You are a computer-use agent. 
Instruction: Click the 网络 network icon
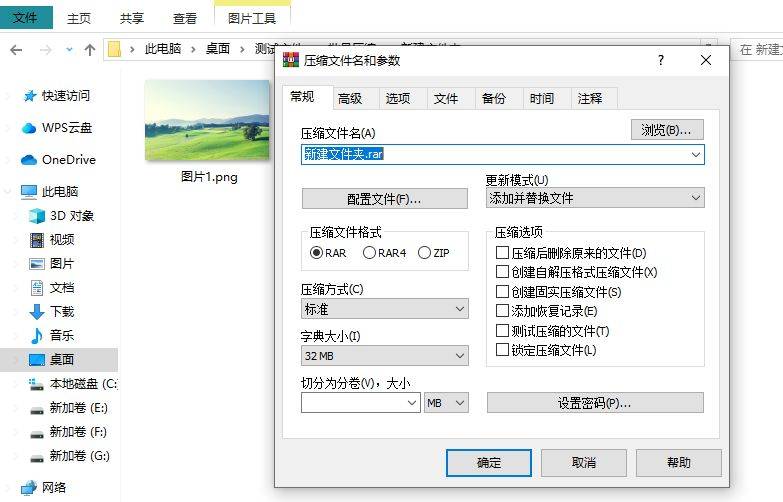(x=29, y=488)
